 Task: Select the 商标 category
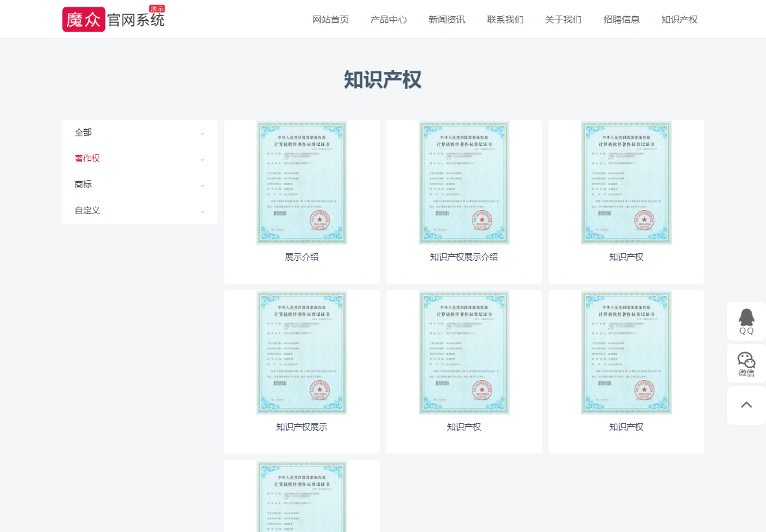(83, 184)
